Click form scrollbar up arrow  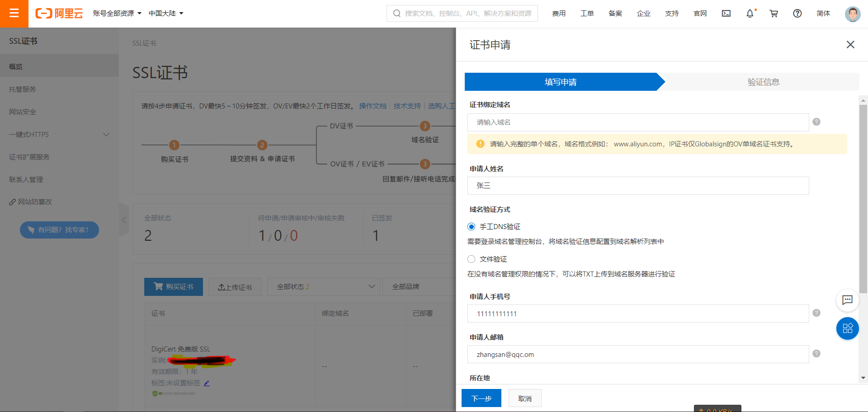tap(863, 100)
